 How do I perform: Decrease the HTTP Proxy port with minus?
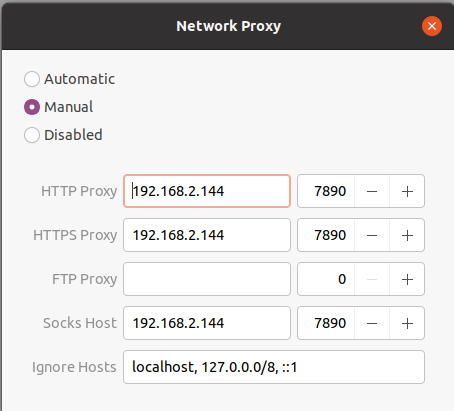(372, 191)
